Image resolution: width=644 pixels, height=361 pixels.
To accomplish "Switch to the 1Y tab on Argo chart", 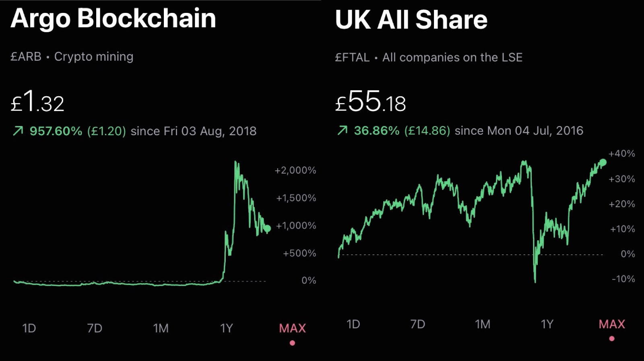I will click(227, 328).
